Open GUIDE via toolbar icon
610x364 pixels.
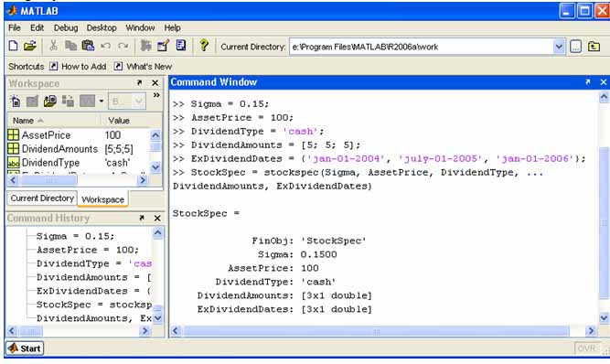[x=163, y=46]
